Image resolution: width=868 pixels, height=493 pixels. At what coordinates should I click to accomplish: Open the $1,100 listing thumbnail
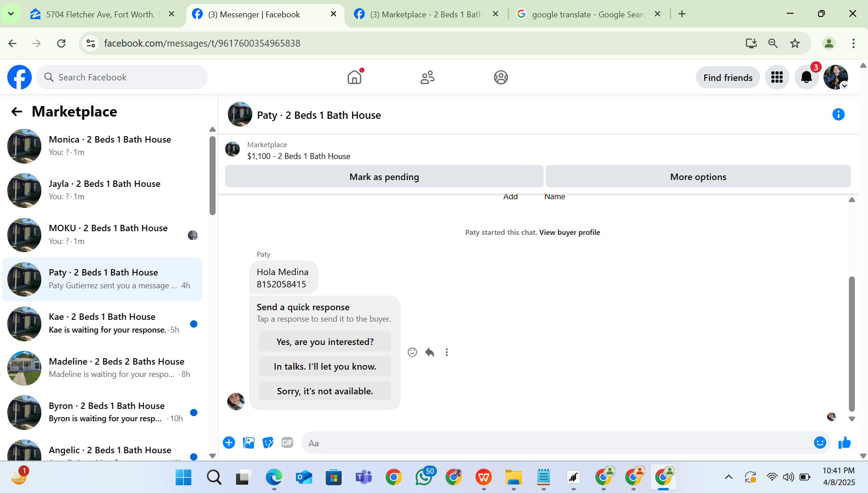pos(233,149)
